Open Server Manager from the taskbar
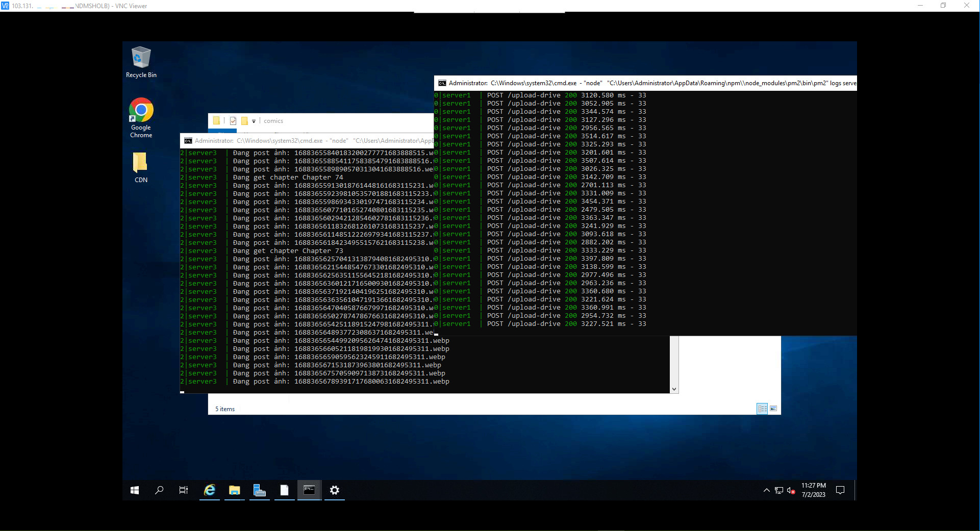 (x=259, y=490)
